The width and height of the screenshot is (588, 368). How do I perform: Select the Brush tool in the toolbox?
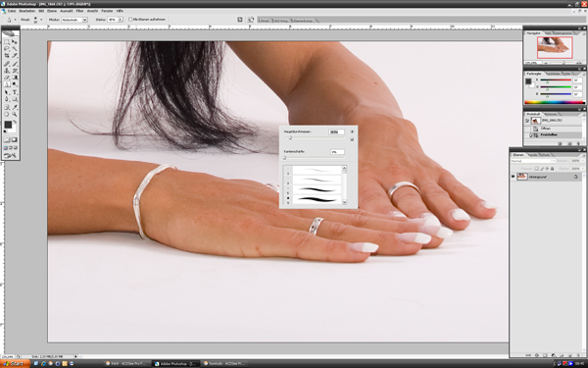(x=15, y=64)
